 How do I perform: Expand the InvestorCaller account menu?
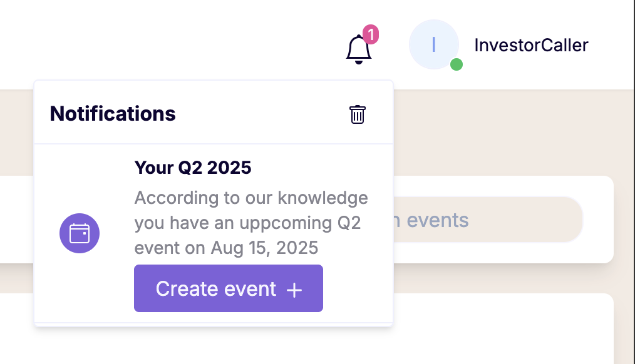[x=531, y=45]
